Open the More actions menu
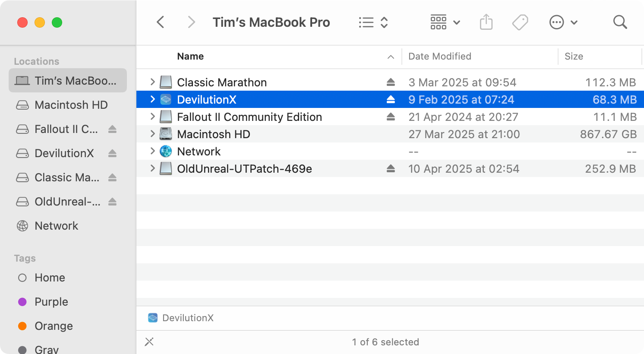Screen dimensions: 644x354 [x=557, y=22]
